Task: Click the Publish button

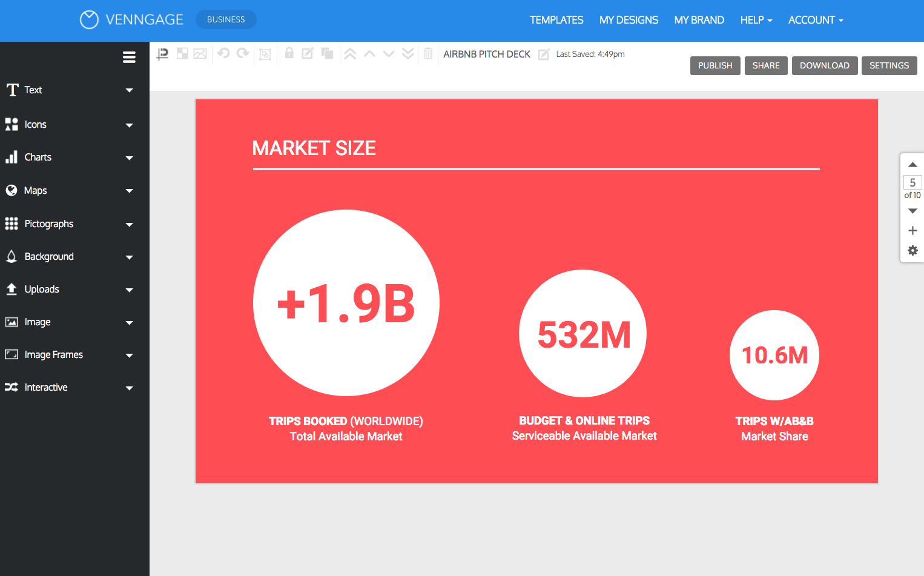Action: point(715,65)
